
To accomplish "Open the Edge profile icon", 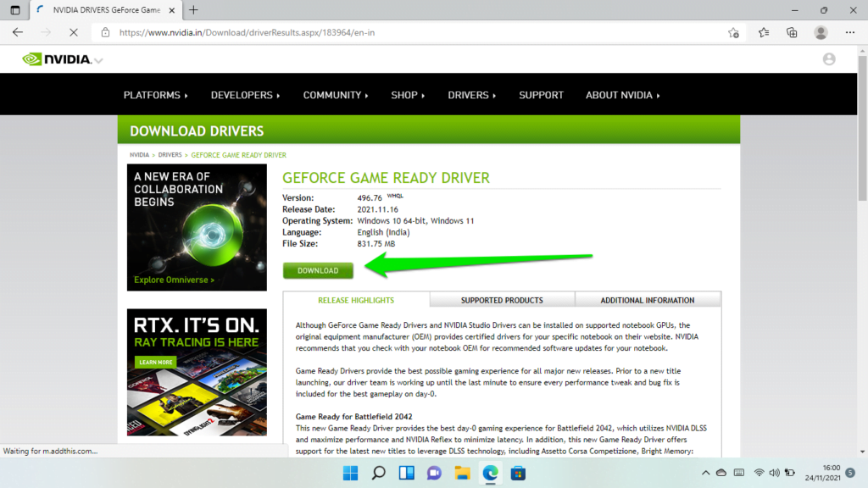I will [820, 32].
